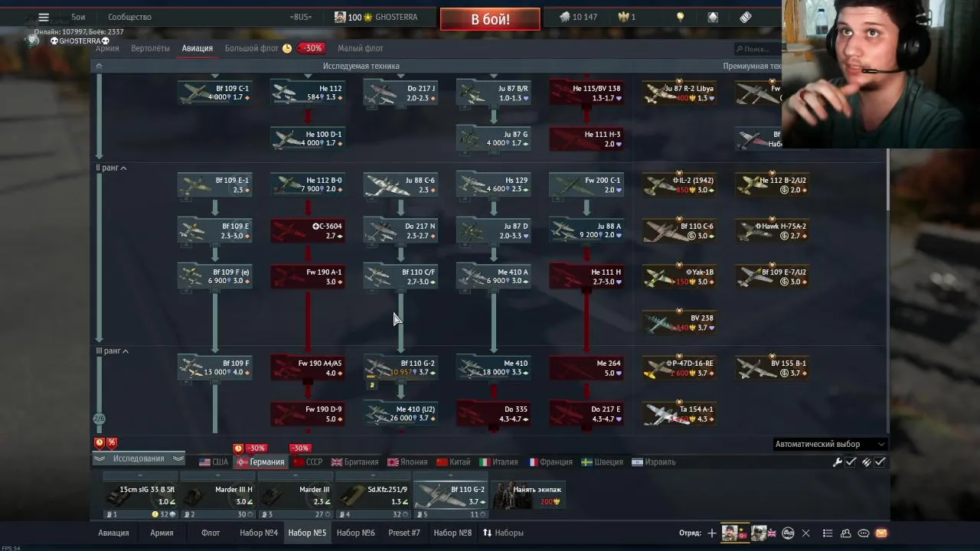Screen dimensions: 980x551
Task: Click the ammo refill icon beside checkbox
Action: 867,462
